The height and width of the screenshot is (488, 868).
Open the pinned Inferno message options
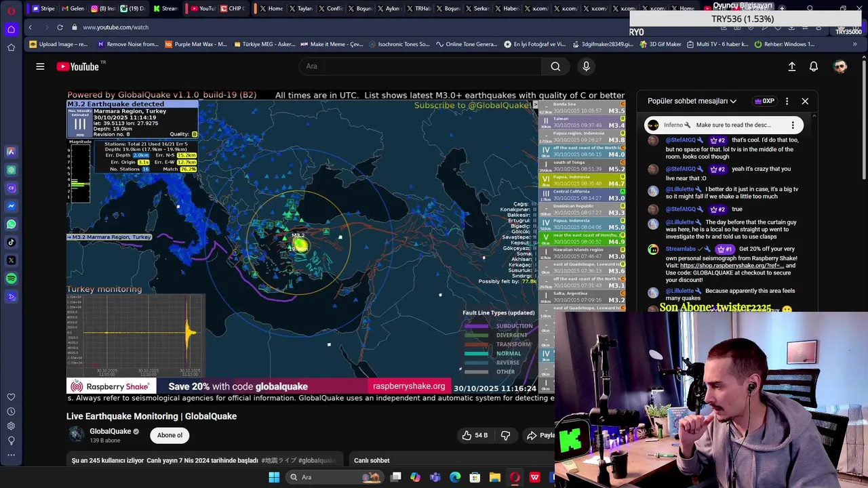tap(793, 125)
